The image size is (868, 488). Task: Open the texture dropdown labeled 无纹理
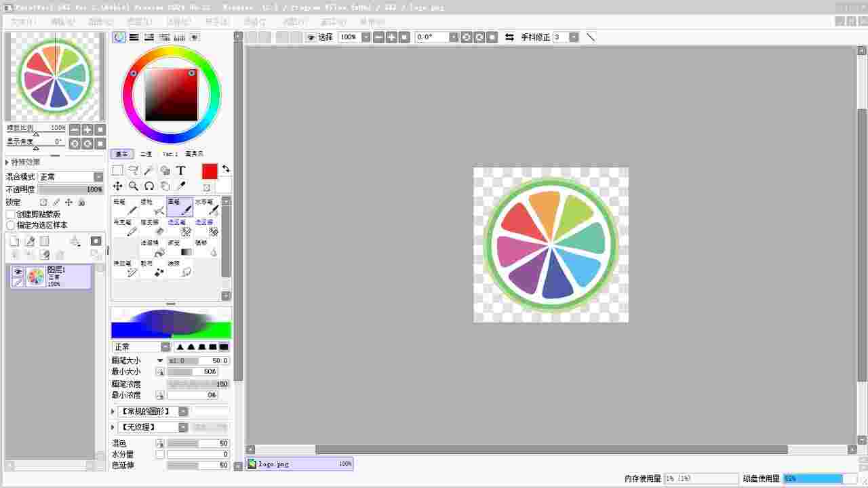[x=182, y=427]
